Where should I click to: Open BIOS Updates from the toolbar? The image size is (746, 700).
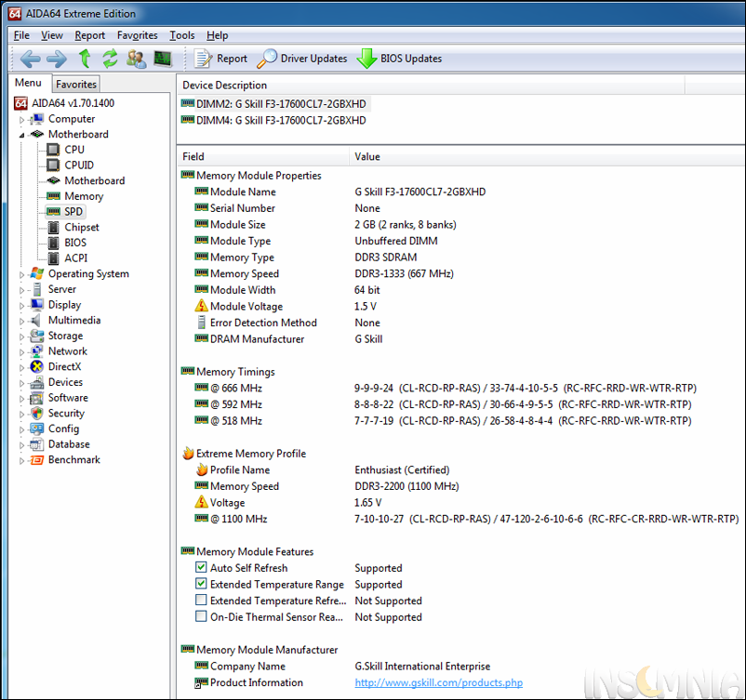(400, 59)
